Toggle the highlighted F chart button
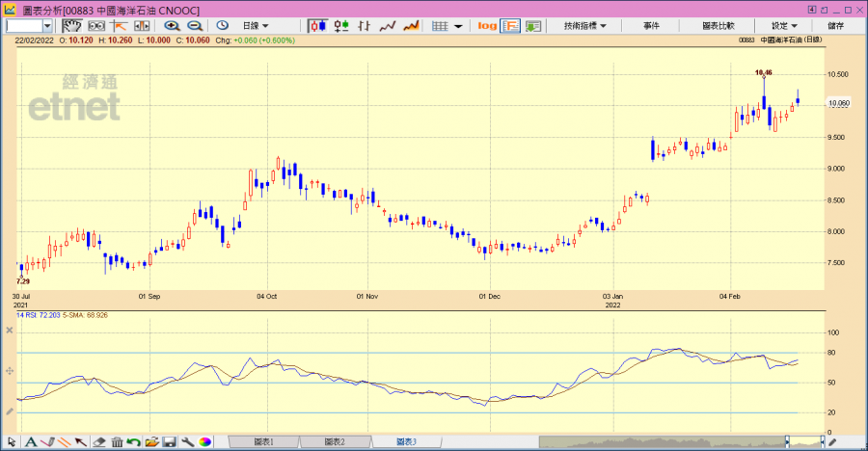The height and width of the screenshot is (451, 868). point(510,26)
